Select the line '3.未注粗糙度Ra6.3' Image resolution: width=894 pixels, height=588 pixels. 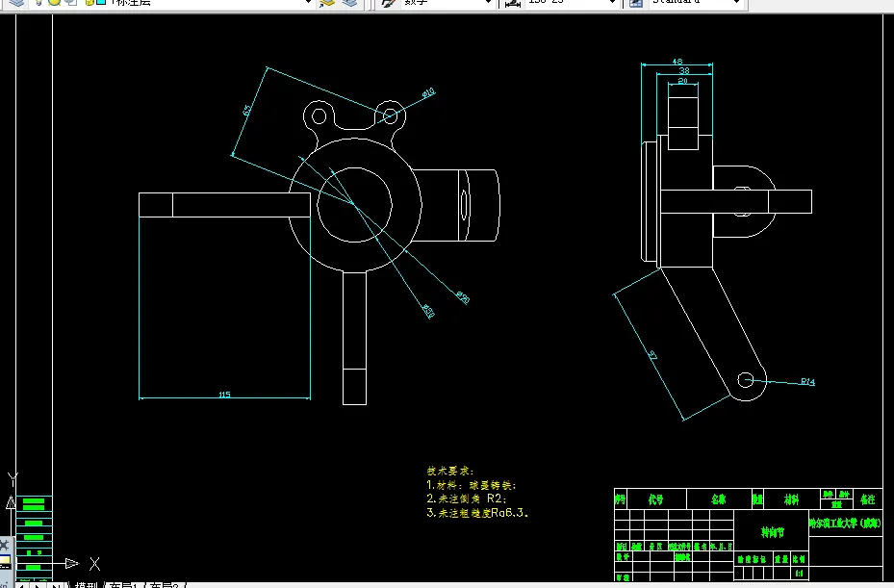[x=477, y=513]
